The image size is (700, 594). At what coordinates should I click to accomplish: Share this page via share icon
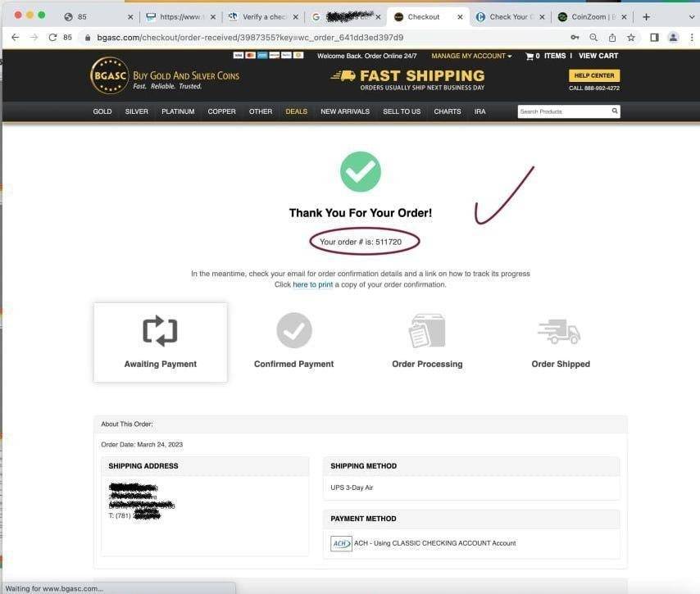point(612,38)
